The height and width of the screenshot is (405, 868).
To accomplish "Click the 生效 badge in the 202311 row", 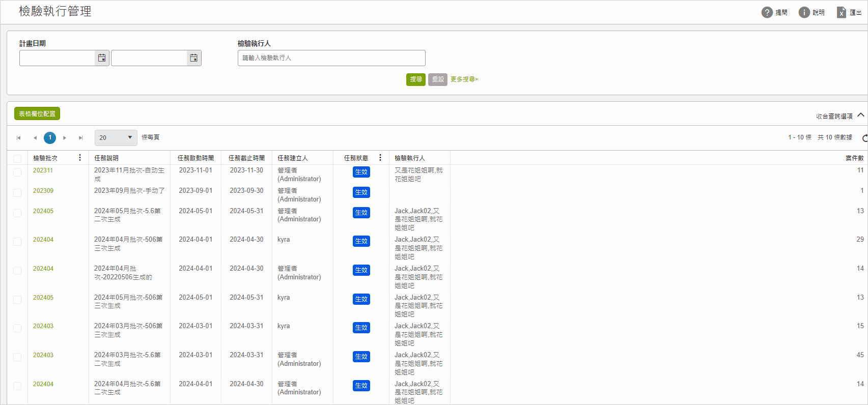I will 361,172.
